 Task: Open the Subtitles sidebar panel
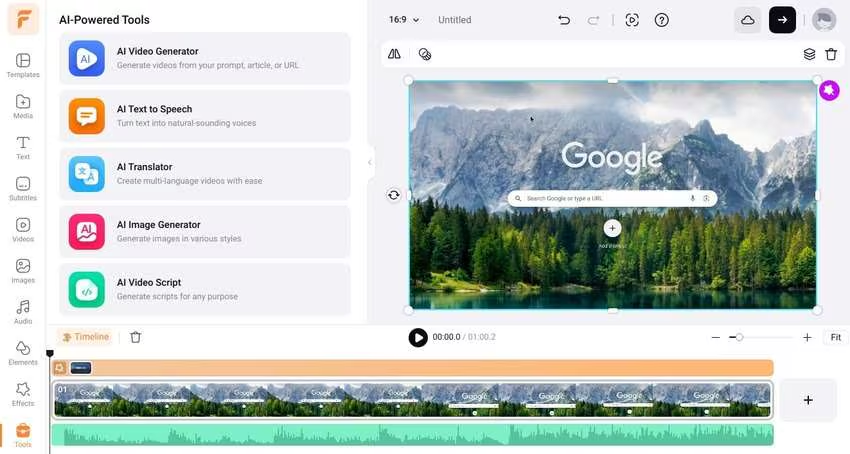pos(23,189)
